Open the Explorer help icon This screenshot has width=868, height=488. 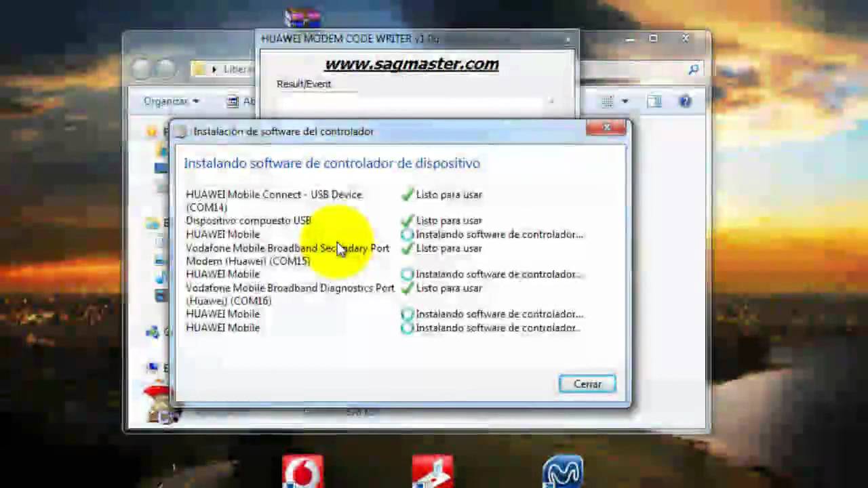tap(685, 101)
